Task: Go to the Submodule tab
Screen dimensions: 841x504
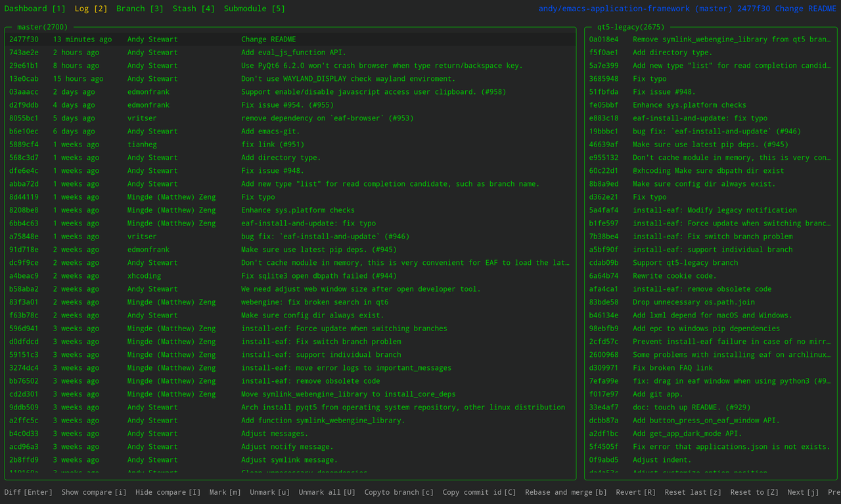Action: 254,9
